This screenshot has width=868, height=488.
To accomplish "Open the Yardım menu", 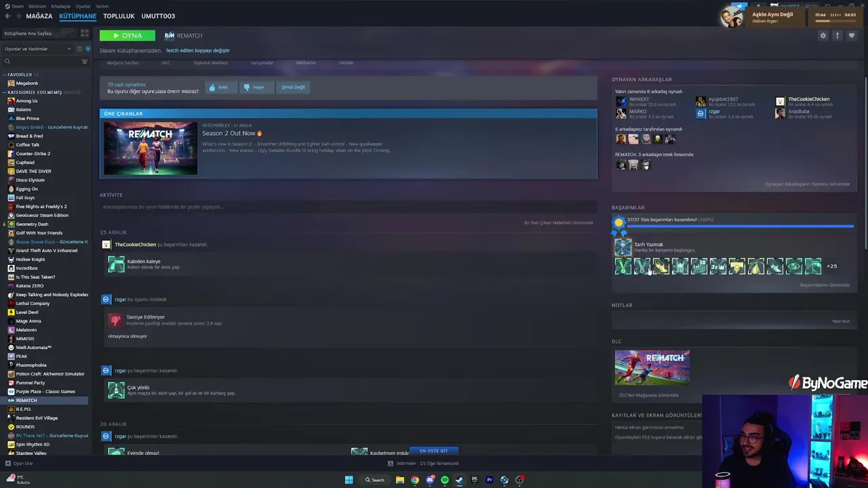I will pos(102,6).
